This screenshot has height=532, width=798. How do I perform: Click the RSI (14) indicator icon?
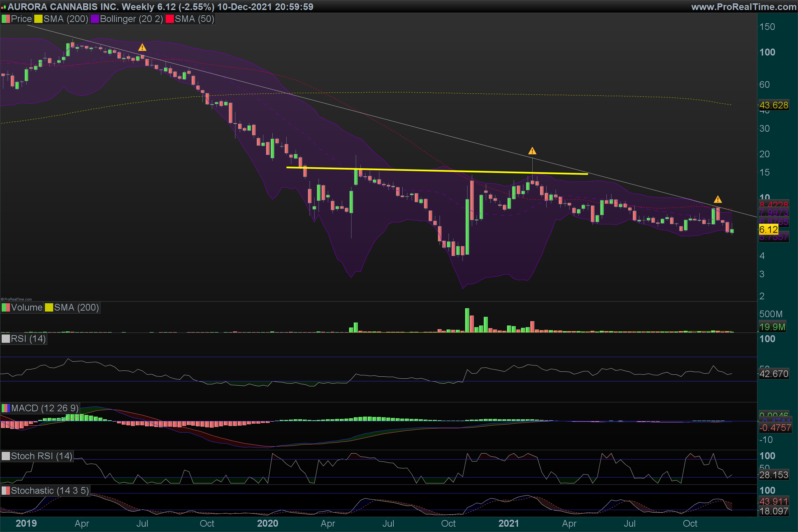click(x=6, y=338)
